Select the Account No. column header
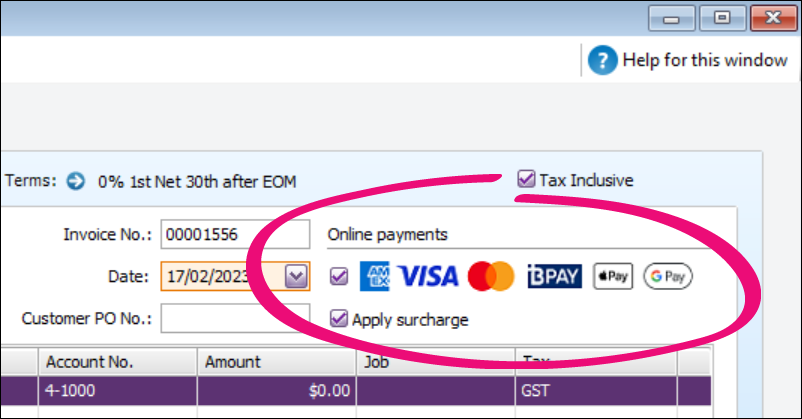 tap(117, 363)
